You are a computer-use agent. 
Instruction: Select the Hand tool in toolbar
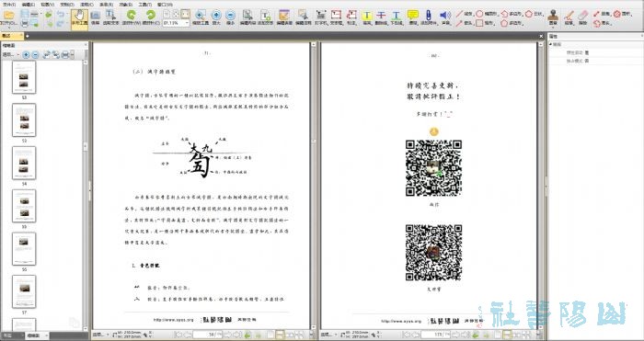pos(79,18)
